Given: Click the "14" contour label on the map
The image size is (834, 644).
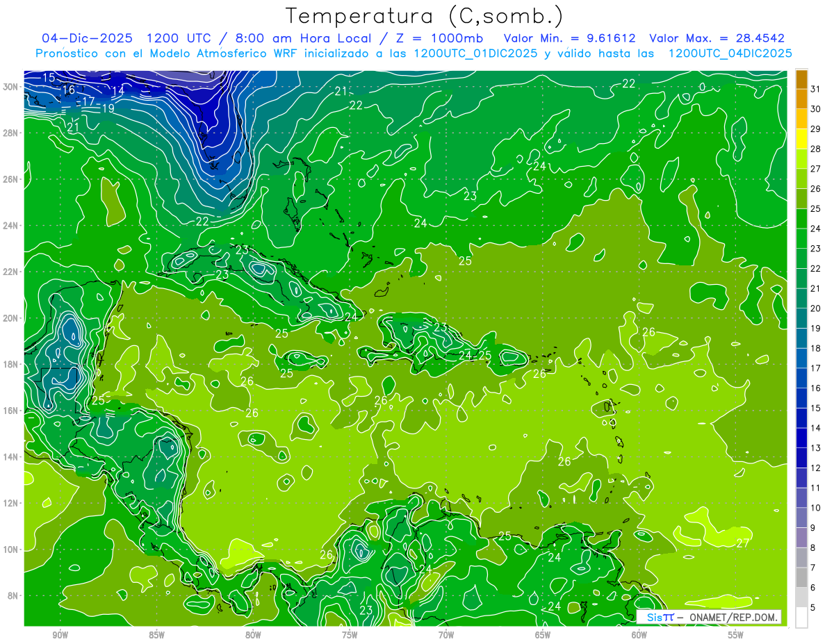Looking at the screenshot, I should coord(118,90).
